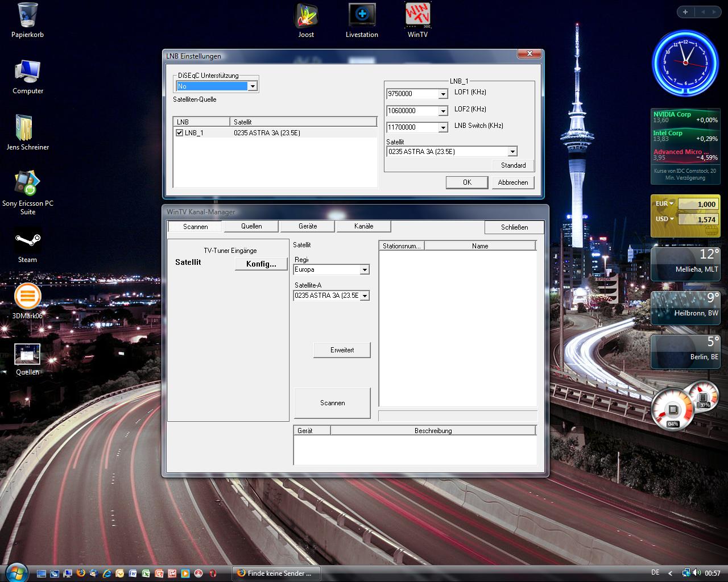Open the Satellite-A dropdown
This screenshot has width=728, height=582.
click(x=365, y=296)
